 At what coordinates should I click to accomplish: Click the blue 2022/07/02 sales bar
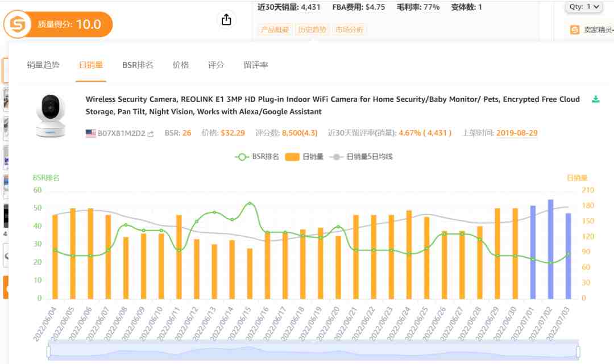point(550,249)
